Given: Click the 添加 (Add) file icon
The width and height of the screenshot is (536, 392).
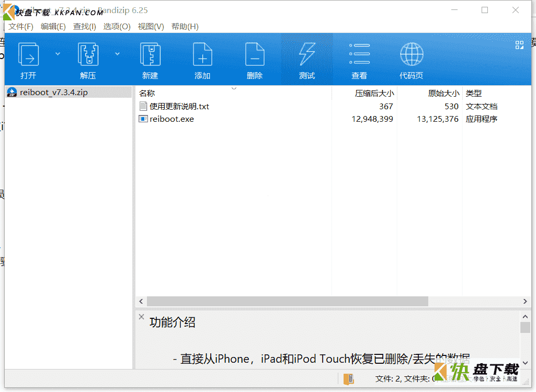Looking at the screenshot, I should (x=202, y=54).
